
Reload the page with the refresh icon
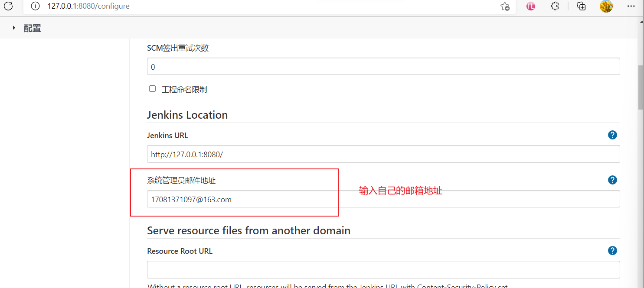click(8, 6)
